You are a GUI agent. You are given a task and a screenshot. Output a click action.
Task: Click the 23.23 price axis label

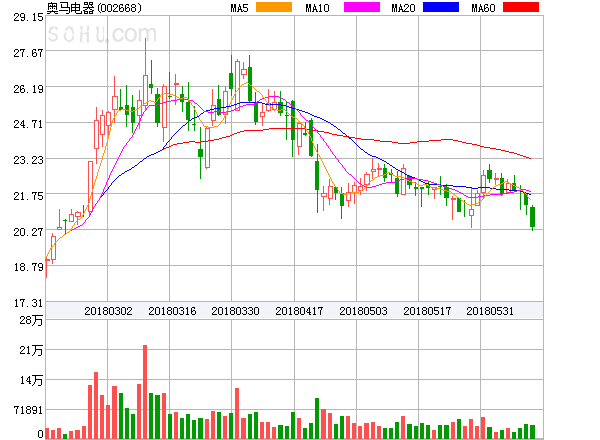28,160
